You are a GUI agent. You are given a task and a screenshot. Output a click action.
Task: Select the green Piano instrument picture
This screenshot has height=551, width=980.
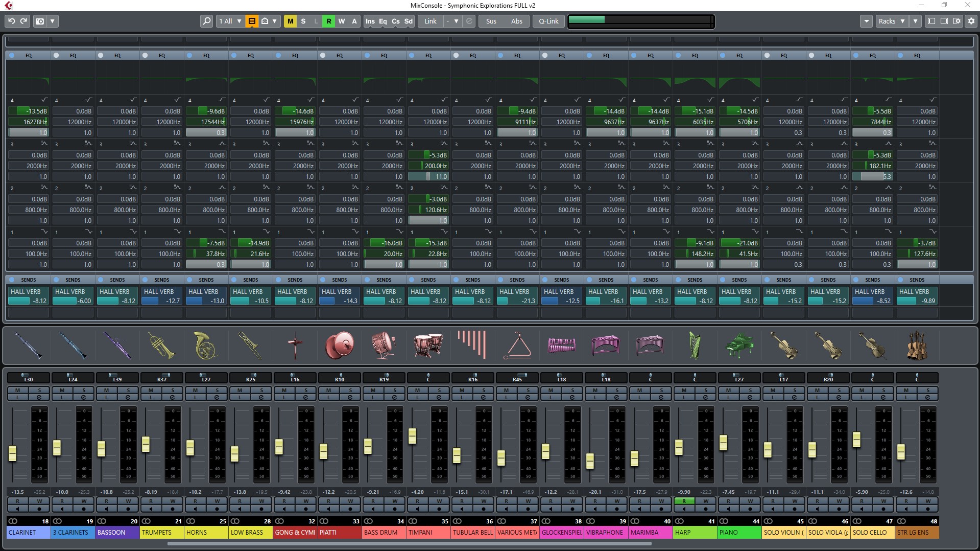click(x=739, y=345)
